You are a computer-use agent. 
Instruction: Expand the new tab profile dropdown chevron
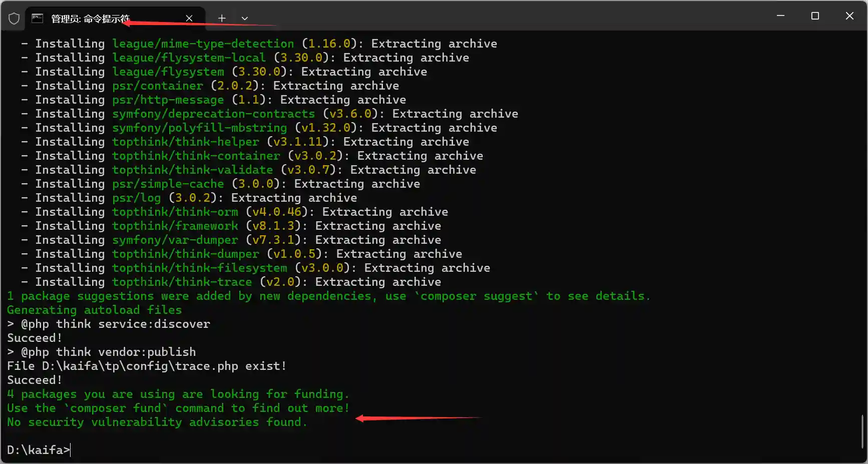click(x=245, y=19)
